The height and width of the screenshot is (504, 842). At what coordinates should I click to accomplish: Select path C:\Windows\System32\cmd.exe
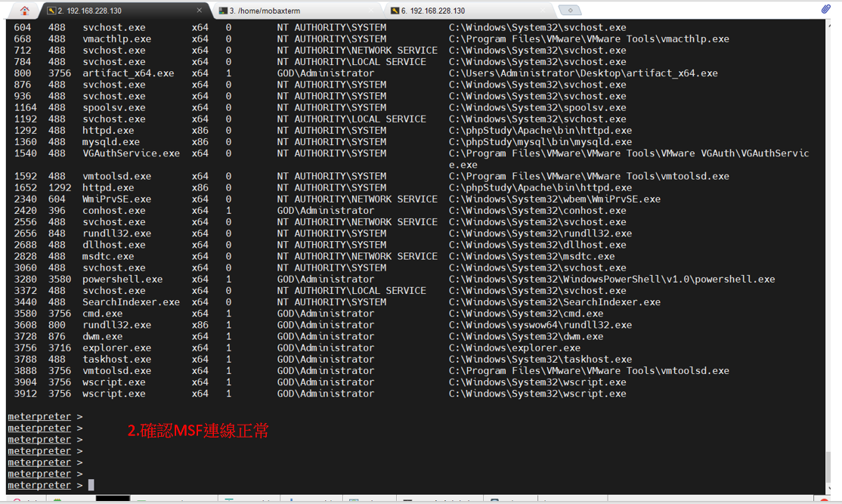(526, 314)
